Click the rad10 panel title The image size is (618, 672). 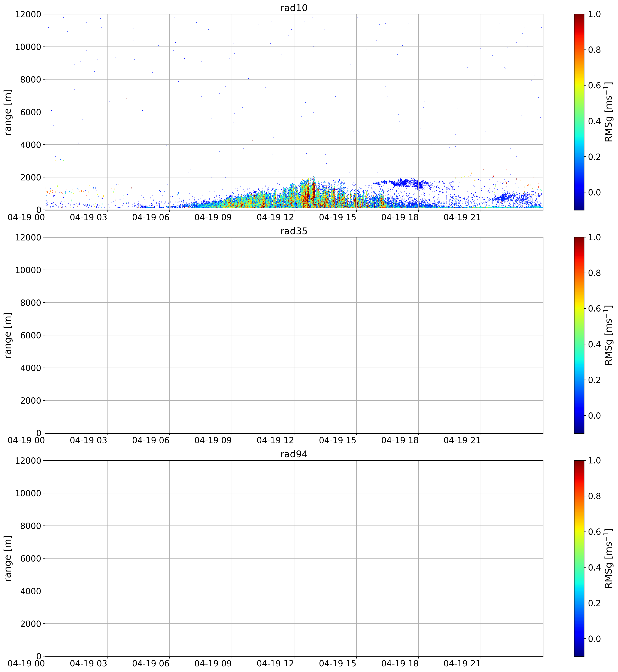294,8
